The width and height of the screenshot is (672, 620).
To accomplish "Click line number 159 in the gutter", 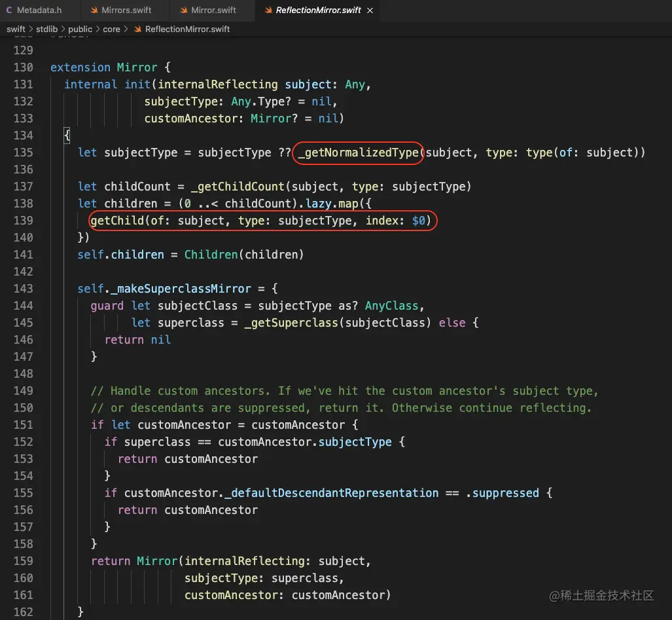I will (x=23, y=561).
